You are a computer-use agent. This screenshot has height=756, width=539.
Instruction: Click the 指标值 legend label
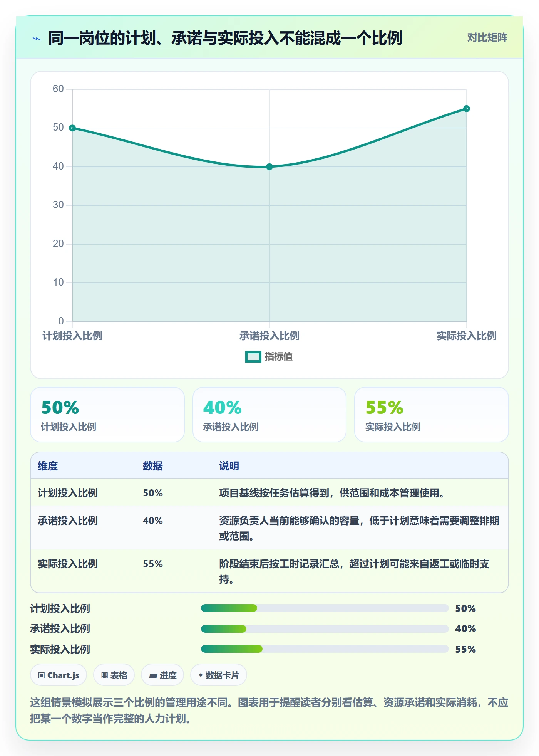tap(279, 357)
